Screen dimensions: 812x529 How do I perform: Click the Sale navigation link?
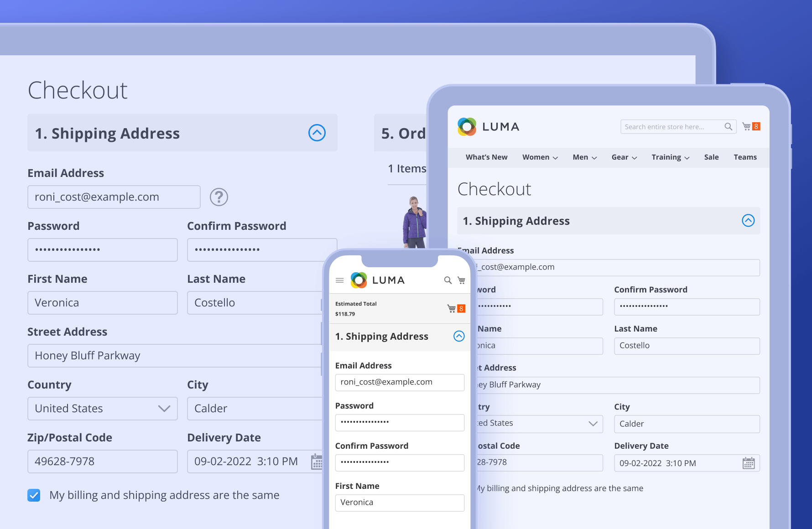[x=711, y=157]
